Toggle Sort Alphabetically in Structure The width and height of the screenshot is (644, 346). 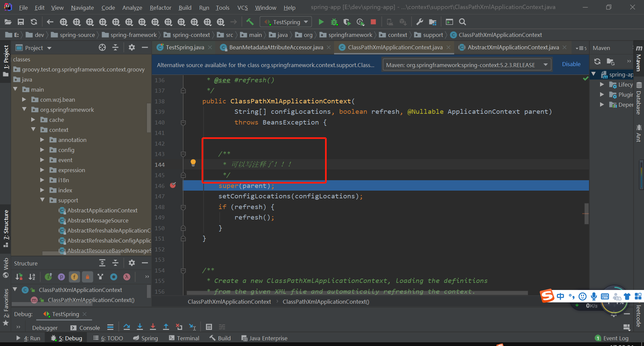tap(32, 277)
